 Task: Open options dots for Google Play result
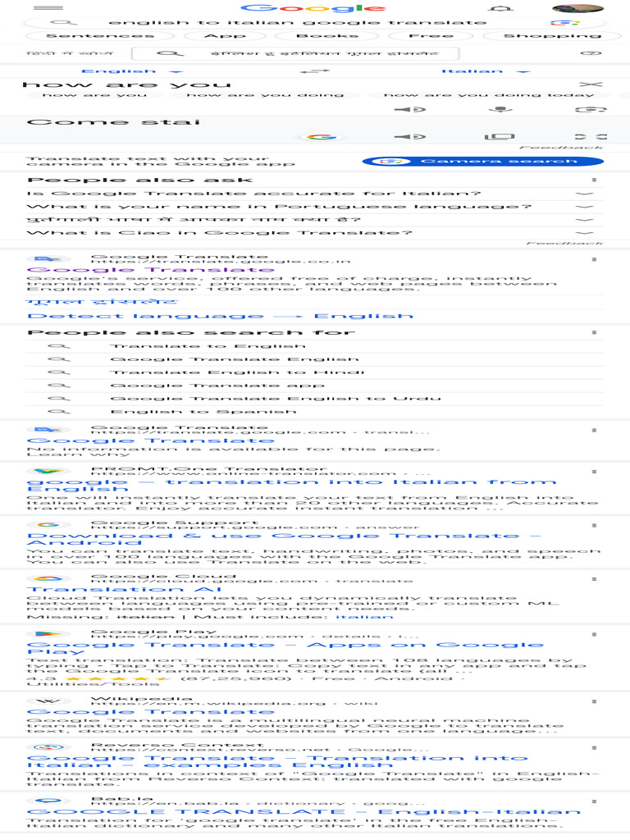click(594, 634)
